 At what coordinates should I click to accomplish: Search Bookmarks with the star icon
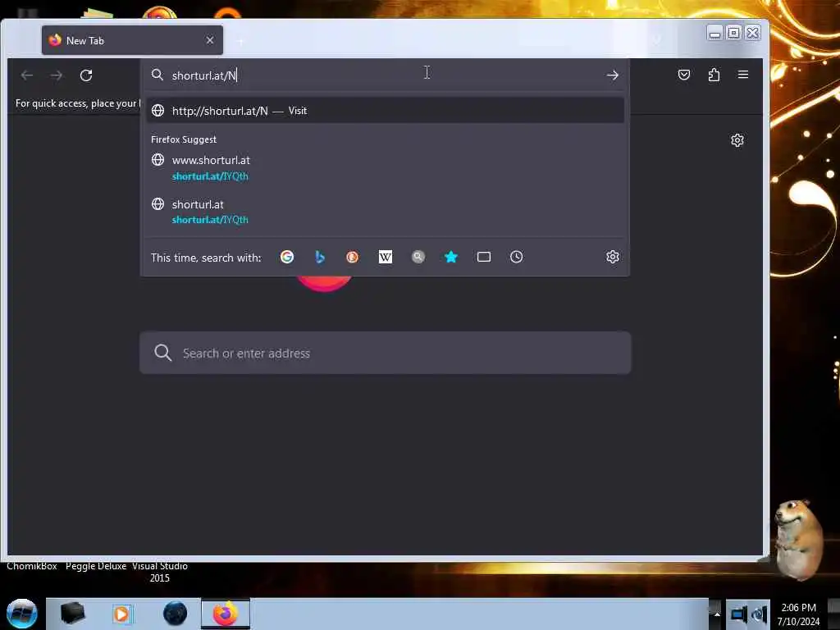(451, 257)
